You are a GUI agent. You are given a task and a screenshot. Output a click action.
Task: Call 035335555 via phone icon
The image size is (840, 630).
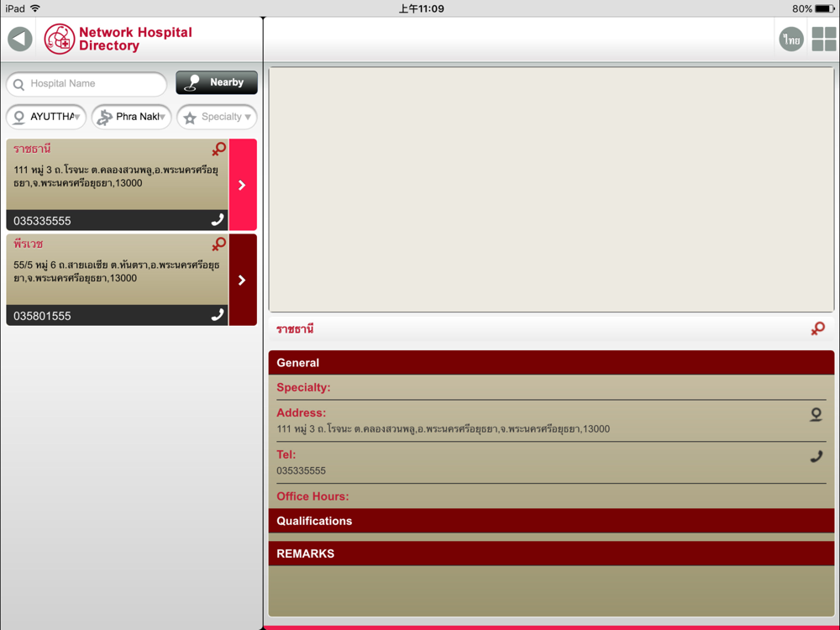[217, 219]
